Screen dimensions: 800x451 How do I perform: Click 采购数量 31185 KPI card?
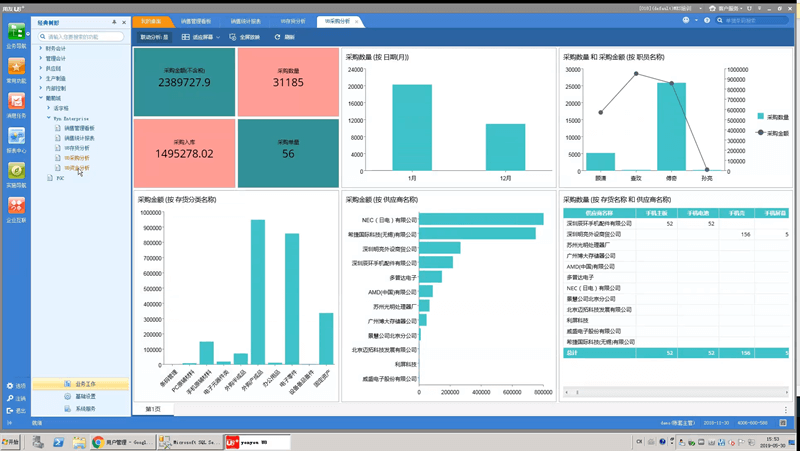pyautogui.click(x=288, y=82)
